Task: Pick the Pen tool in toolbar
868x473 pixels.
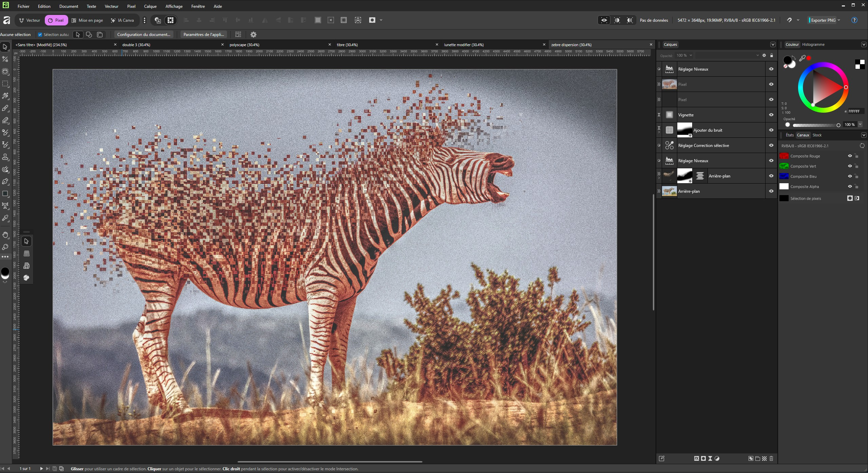Action: pos(5,182)
